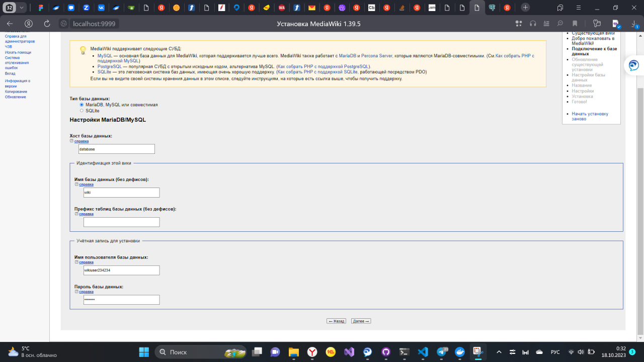Open File Explorer from the taskbar
This screenshot has height=362, width=644.
coord(294,352)
